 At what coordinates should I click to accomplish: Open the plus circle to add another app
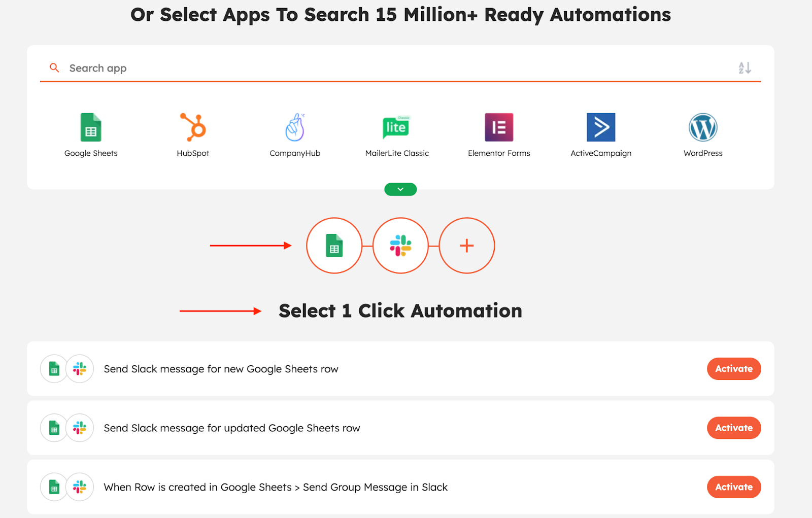(x=466, y=246)
